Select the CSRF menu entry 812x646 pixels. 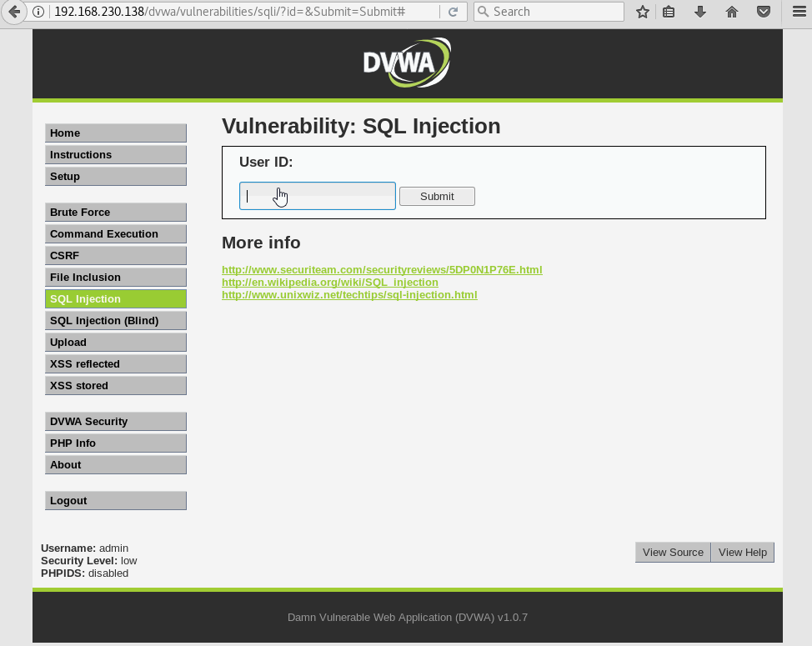tap(116, 256)
